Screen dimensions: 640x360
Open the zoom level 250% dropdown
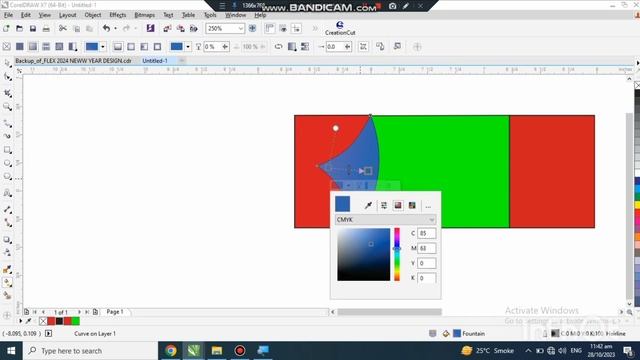240,29
